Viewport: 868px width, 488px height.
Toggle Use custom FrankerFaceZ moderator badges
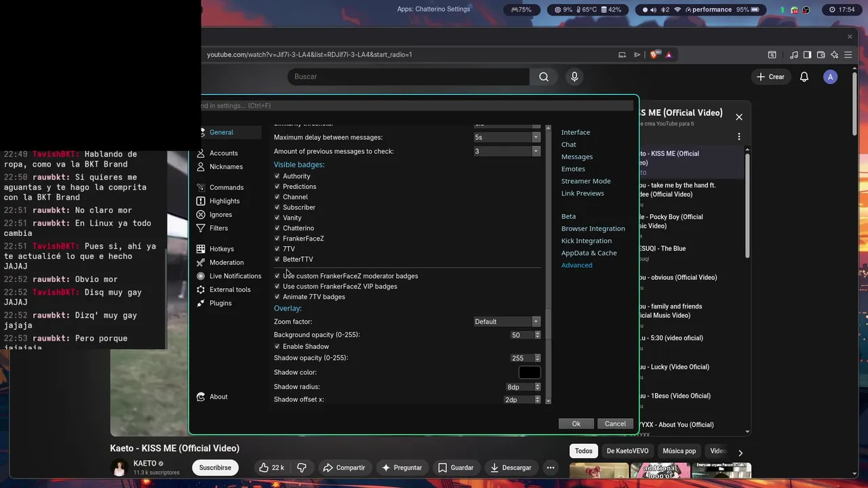pyautogui.click(x=277, y=276)
